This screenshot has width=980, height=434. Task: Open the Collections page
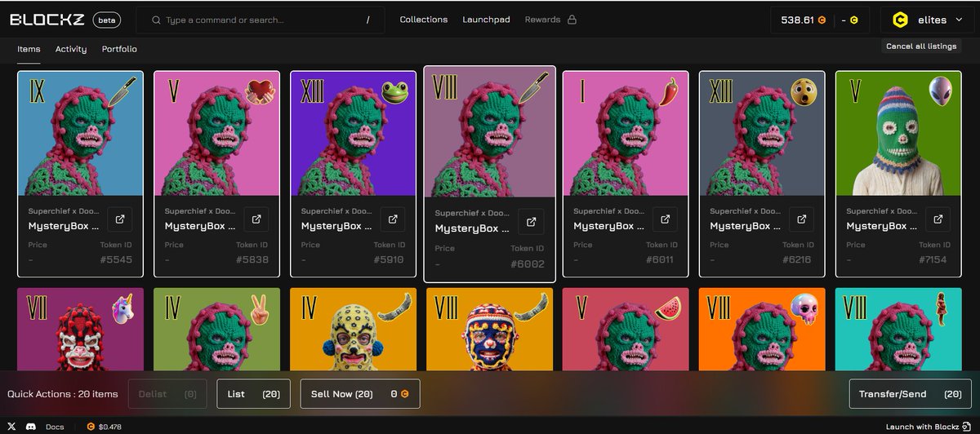[x=424, y=20]
